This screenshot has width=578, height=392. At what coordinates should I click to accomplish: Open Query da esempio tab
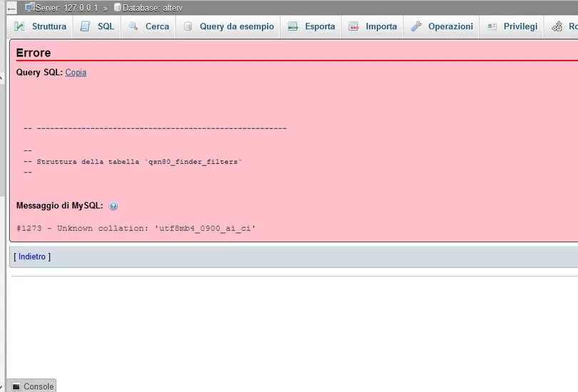[x=228, y=26]
